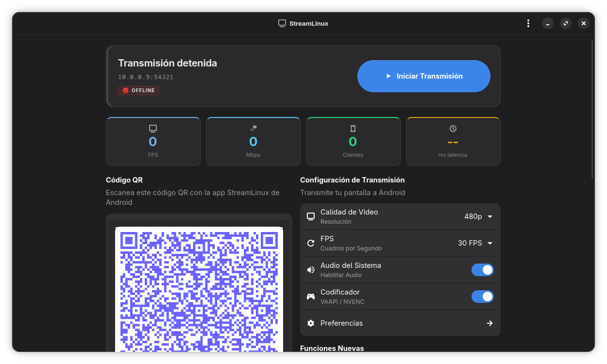This screenshot has height=364, width=607.
Task: Click the play icon in Iniciar Transmisión
Action: point(388,76)
